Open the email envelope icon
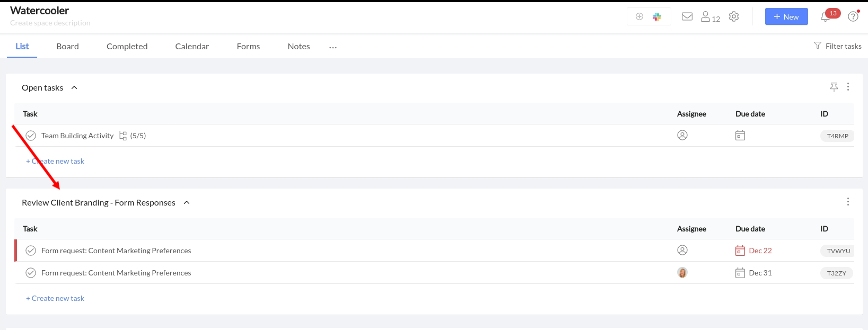The width and height of the screenshot is (868, 330). tap(687, 16)
